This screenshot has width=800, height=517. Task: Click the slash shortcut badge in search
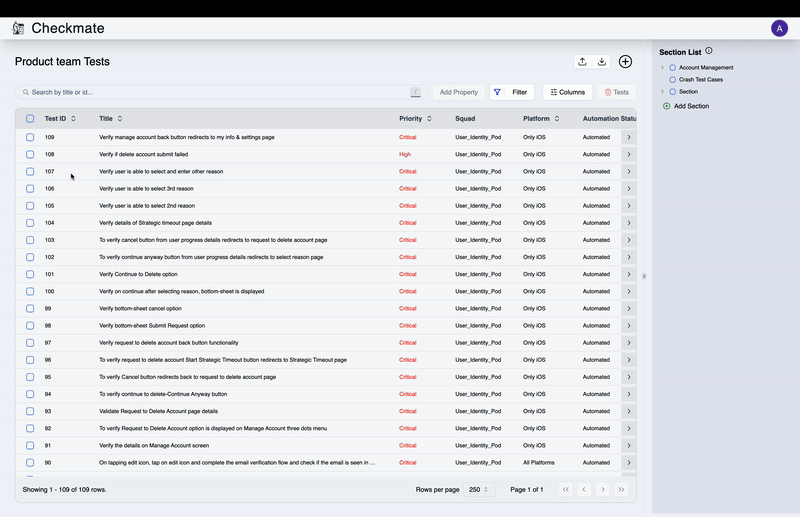[x=416, y=92]
